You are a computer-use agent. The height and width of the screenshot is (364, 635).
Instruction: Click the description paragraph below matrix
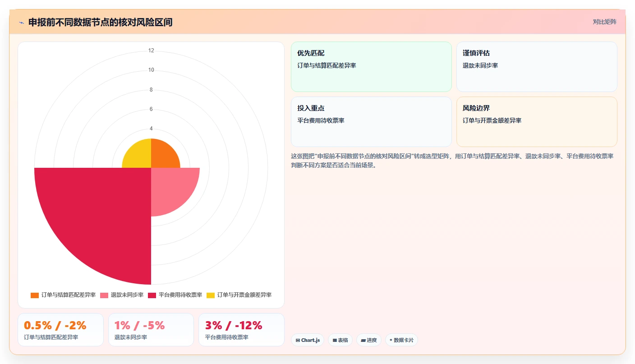coord(452,161)
